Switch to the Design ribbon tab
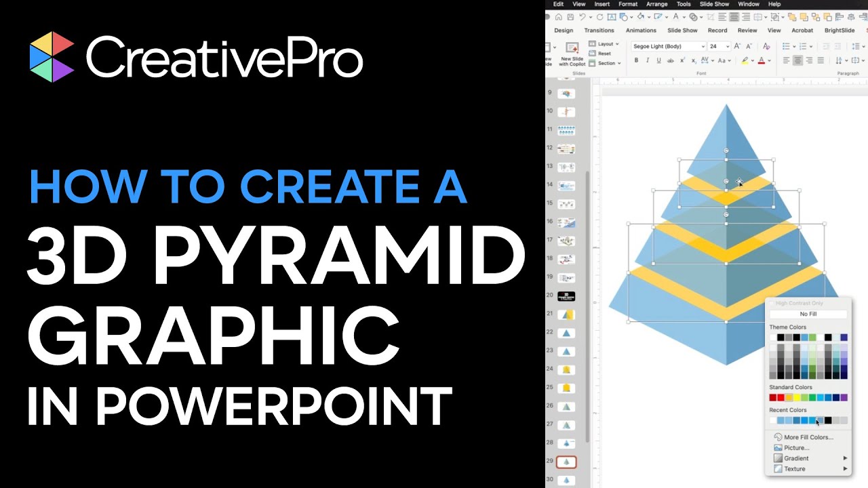This screenshot has height=488, width=868. click(x=564, y=30)
